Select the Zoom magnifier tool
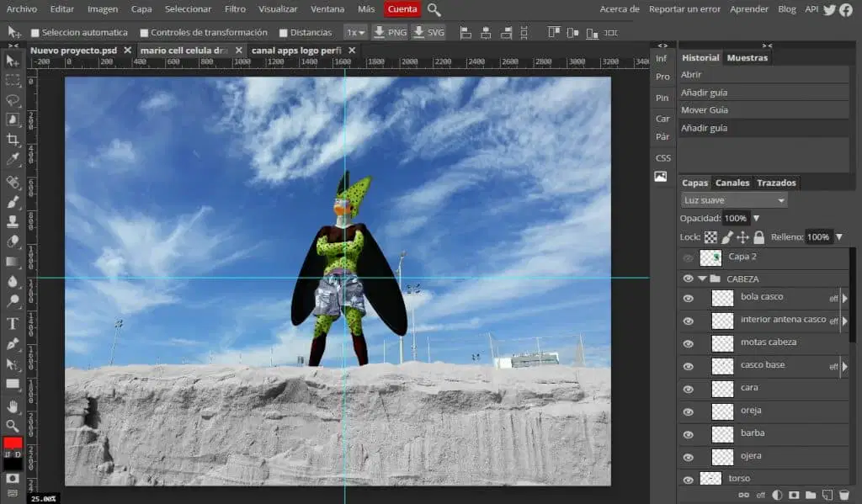The height and width of the screenshot is (504, 862). tap(12, 426)
